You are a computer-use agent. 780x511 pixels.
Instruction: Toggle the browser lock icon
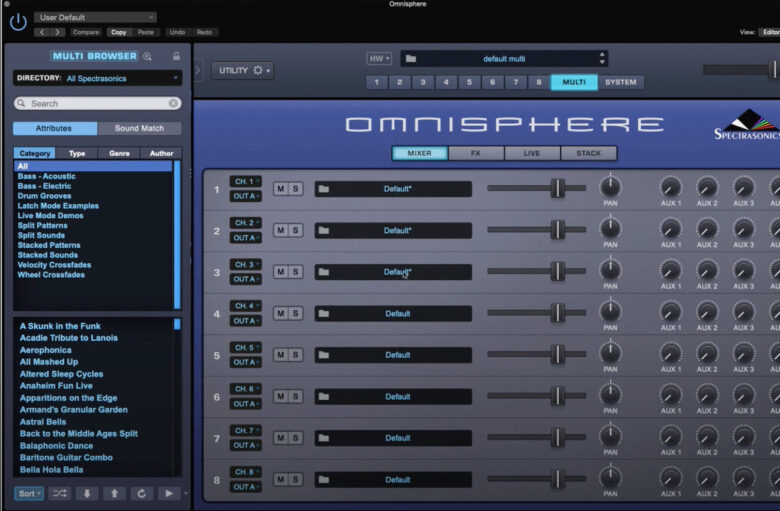176,56
